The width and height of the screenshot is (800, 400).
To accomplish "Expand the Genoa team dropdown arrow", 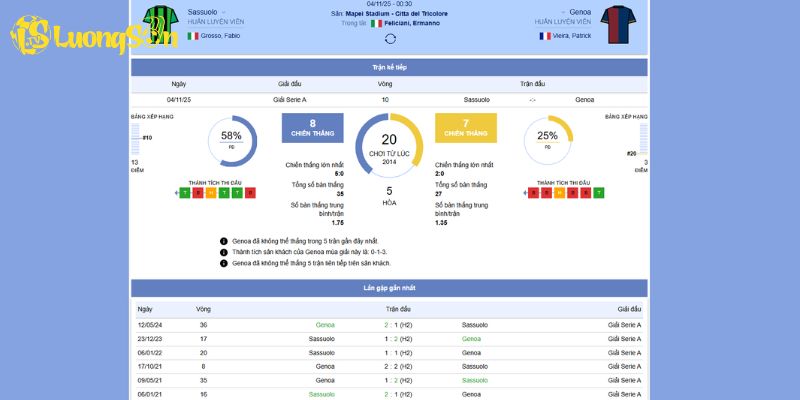I will click(564, 11).
